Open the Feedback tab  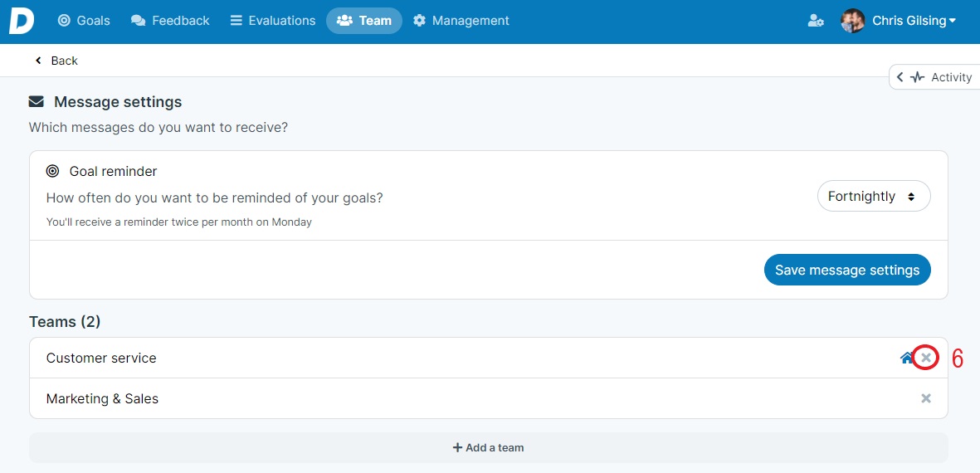click(x=170, y=21)
